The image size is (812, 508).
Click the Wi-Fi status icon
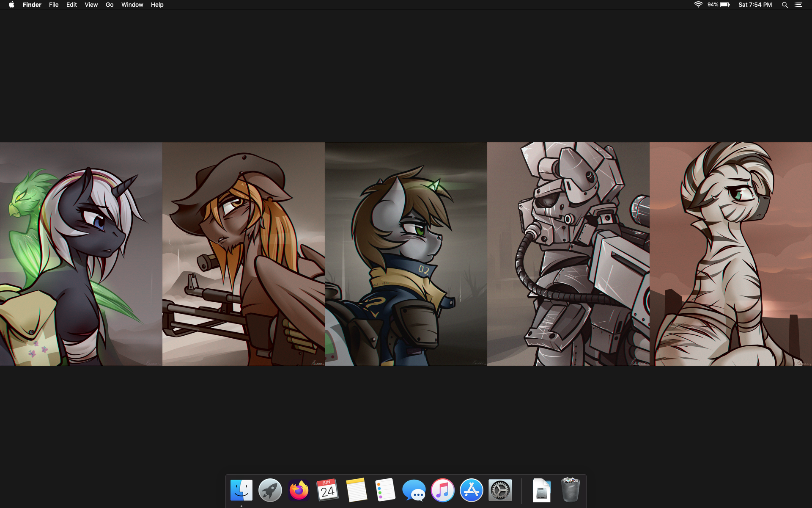coord(698,5)
